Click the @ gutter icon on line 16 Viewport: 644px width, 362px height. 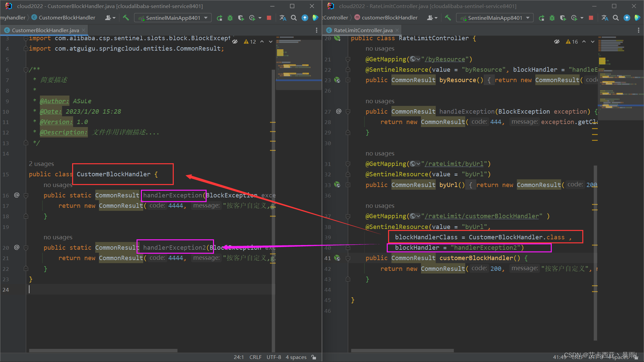coord(17,195)
